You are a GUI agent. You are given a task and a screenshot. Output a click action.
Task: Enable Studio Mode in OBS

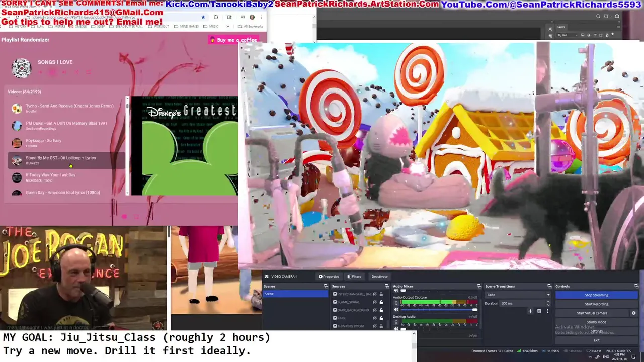pyautogui.click(x=597, y=322)
